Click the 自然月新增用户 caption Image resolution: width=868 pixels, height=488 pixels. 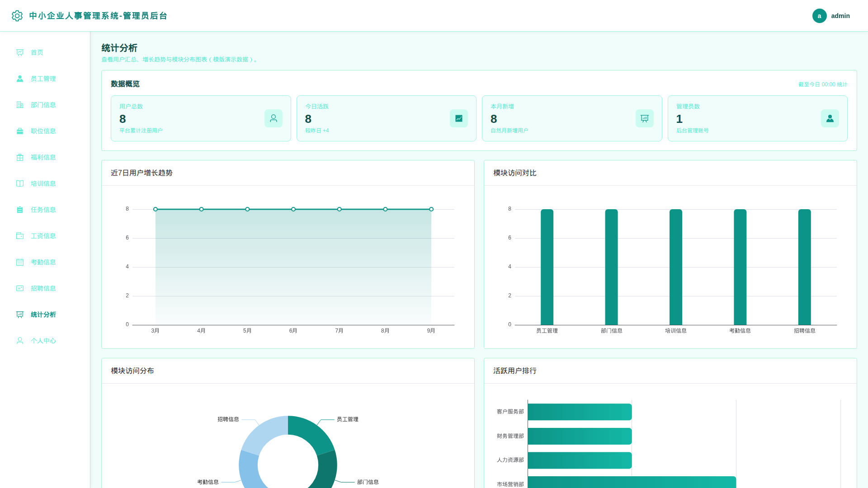pyautogui.click(x=509, y=131)
